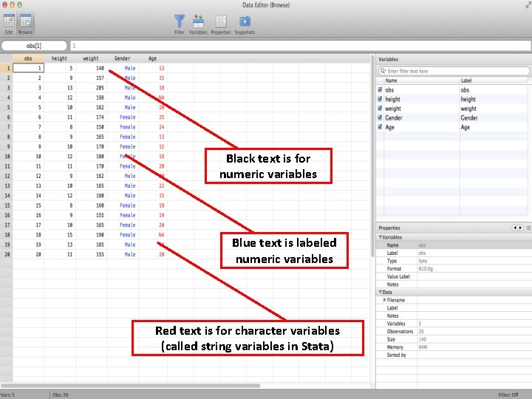Image resolution: width=532 pixels, height=399 pixels.
Task: Select weight value 190 in row 18
Action: coord(91,235)
